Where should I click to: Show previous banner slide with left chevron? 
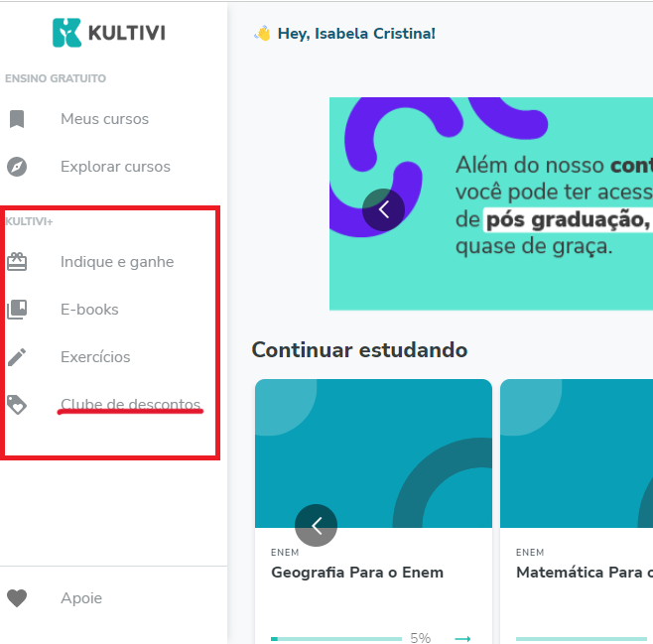pyautogui.click(x=383, y=209)
